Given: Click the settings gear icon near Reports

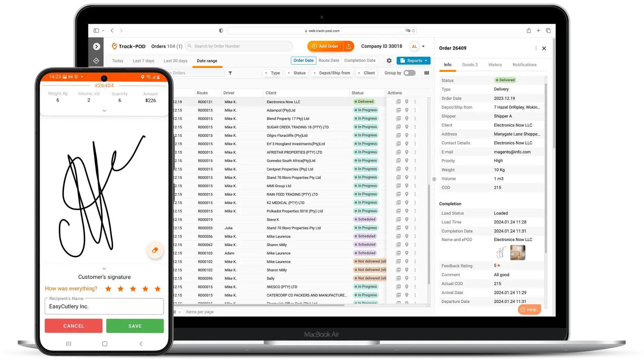Looking at the screenshot, I should [389, 61].
